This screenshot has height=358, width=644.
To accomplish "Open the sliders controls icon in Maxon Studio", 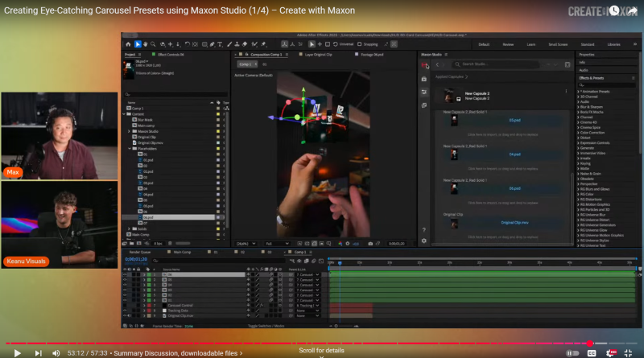I will pyautogui.click(x=424, y=92).
